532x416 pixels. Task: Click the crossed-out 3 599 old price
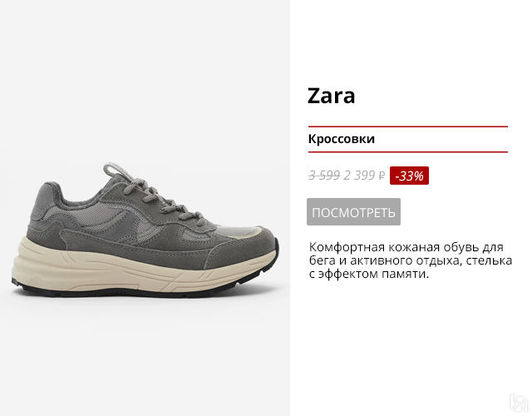(324, 175)
